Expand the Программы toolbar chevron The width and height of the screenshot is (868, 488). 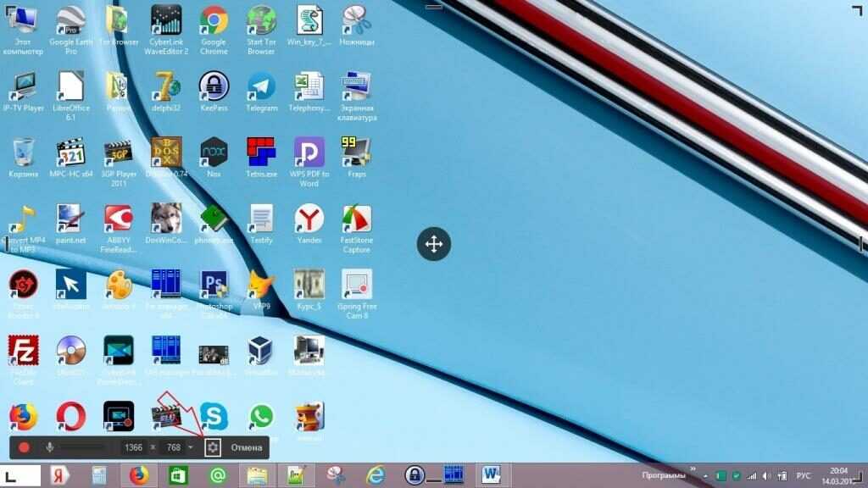693,468
